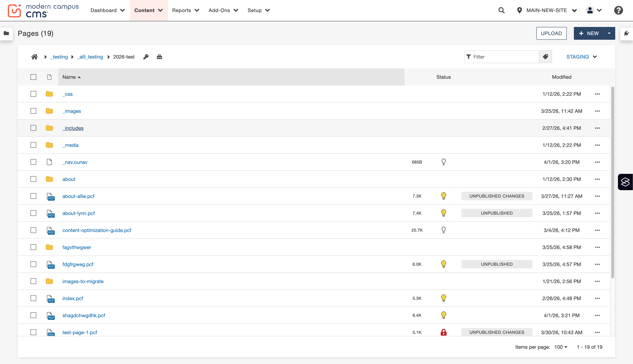The height and width of the screenshot is (364, 633).
Task: Click the black floating assistant widget icon
Action: [x=625, y=182]
